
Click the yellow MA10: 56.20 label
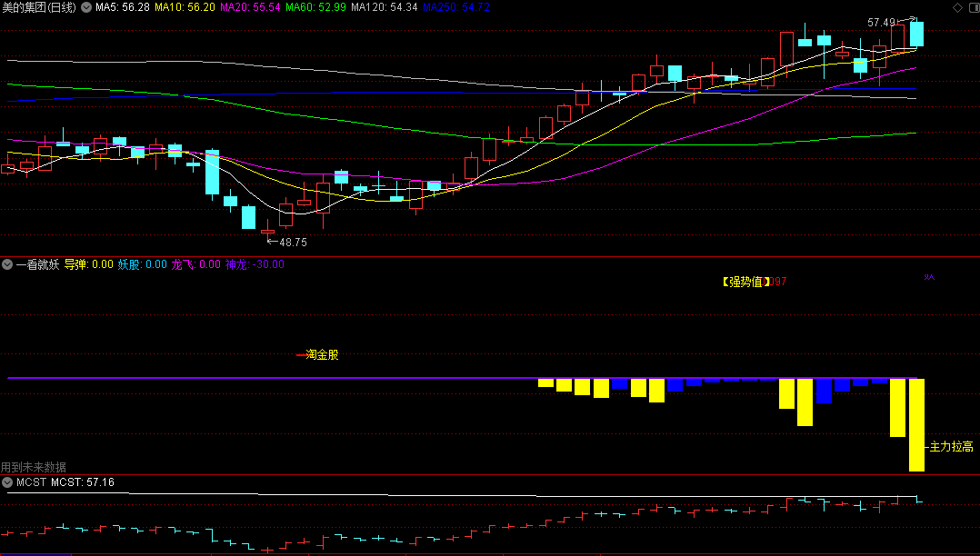[x=185, y=7]
